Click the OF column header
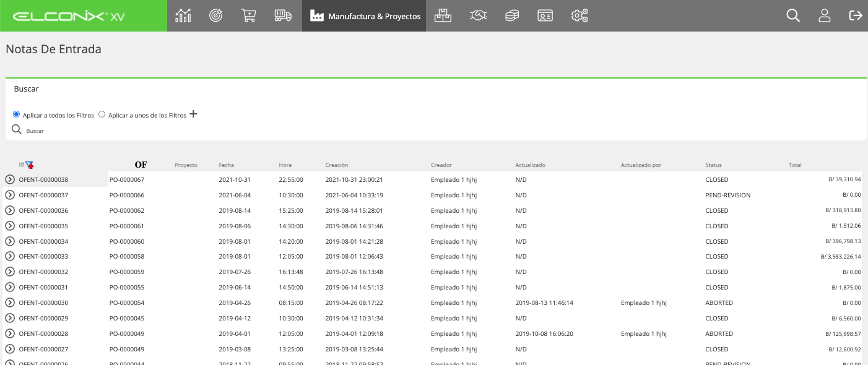 click(x=141, y=165)
